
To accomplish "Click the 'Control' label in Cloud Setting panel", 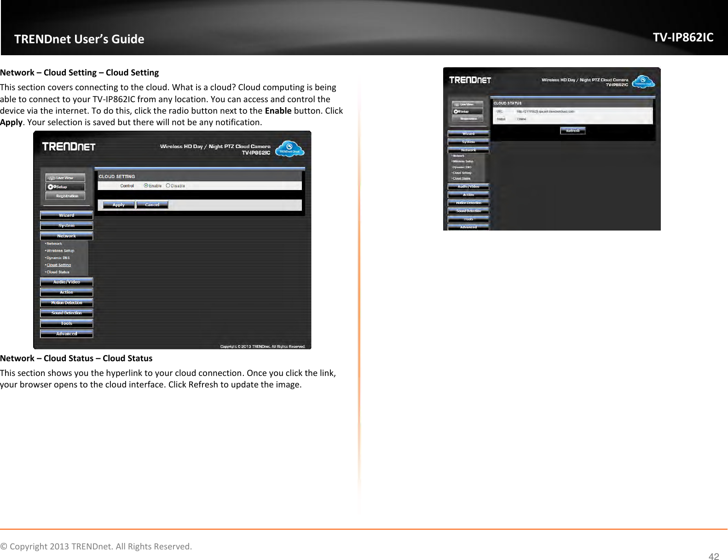I will point(127,186).
